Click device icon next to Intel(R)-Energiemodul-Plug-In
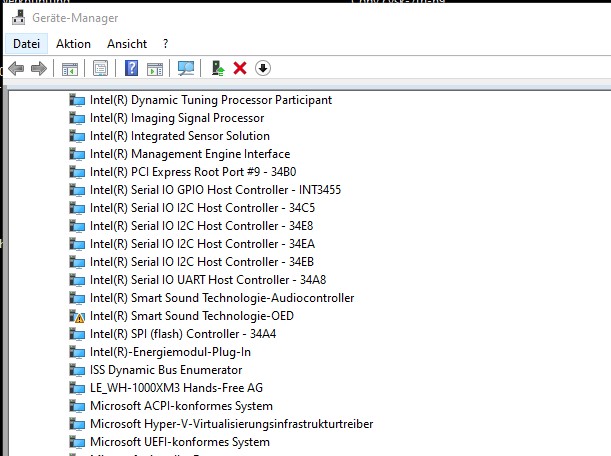611x456 pixels. [77, 352]
